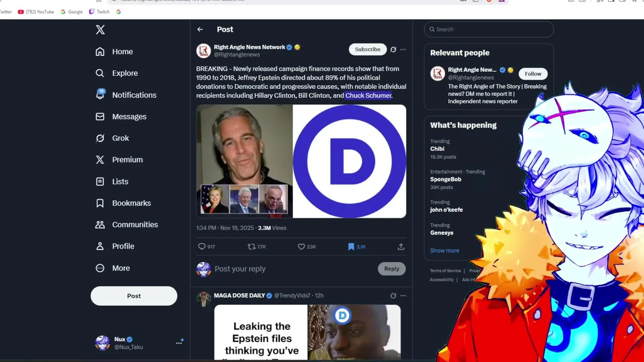Toggle bookmark with 2.1K count
The height and width of the screenshot is (362, 644).
pos(357,246)
